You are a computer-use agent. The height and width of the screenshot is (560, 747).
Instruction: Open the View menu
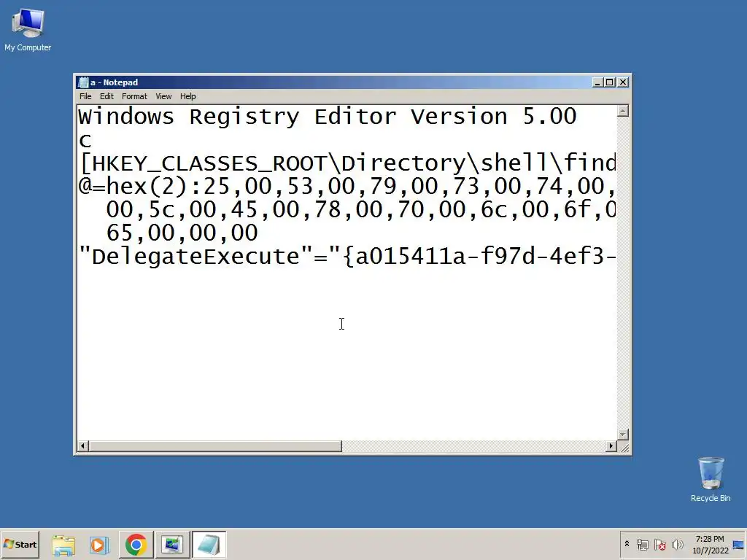tap(163, 96)
